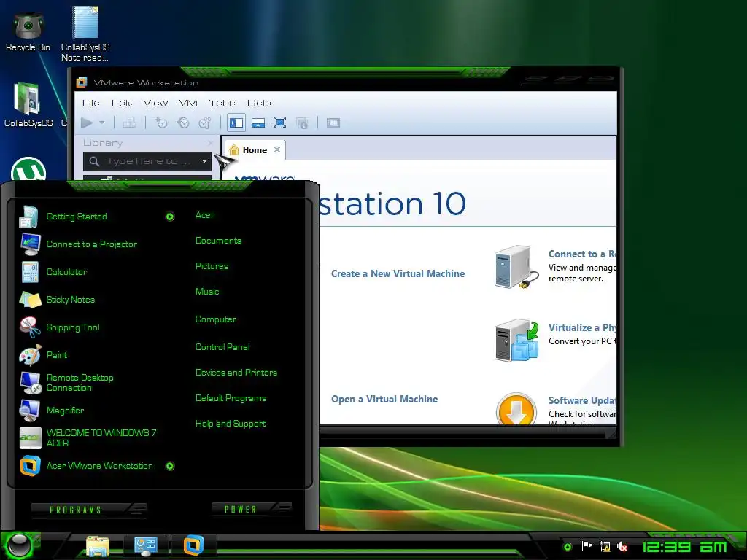Screen dimensions: 747x560
Task: Launch Connect to a Projector
Action: tap(92, 244)
